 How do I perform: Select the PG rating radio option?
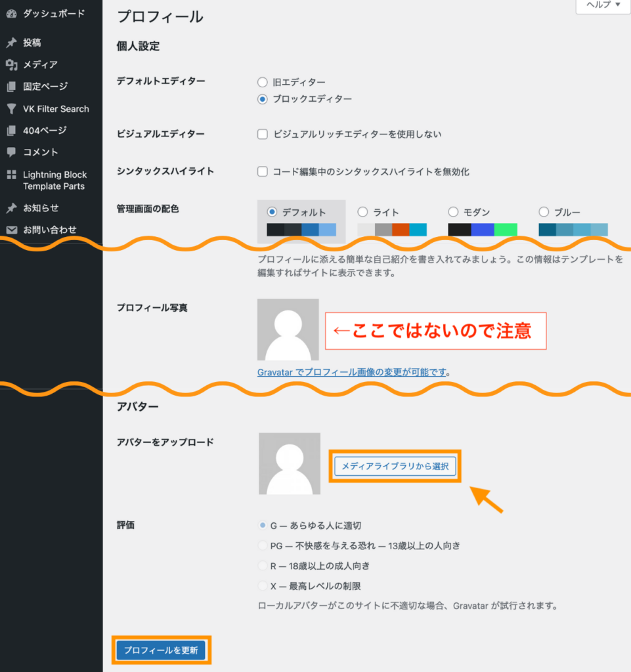click(262, 545)
